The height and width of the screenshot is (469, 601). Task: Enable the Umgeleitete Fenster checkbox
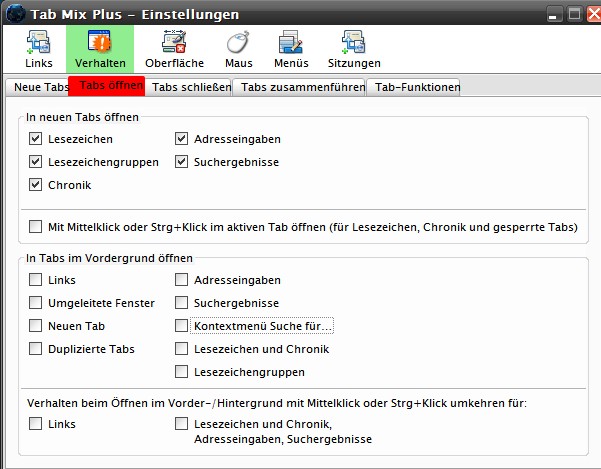tap(36, 303)
